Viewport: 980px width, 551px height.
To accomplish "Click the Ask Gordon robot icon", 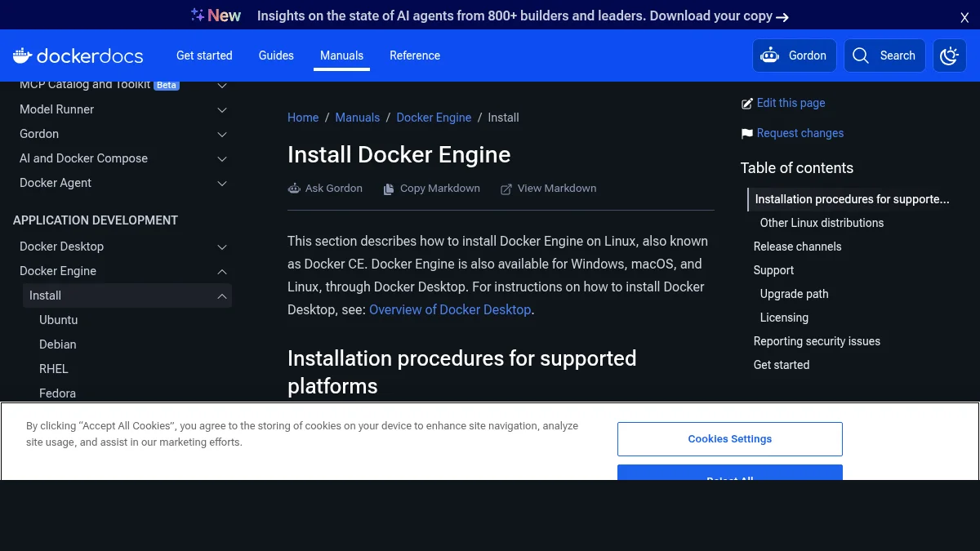I will click(294, 189).
